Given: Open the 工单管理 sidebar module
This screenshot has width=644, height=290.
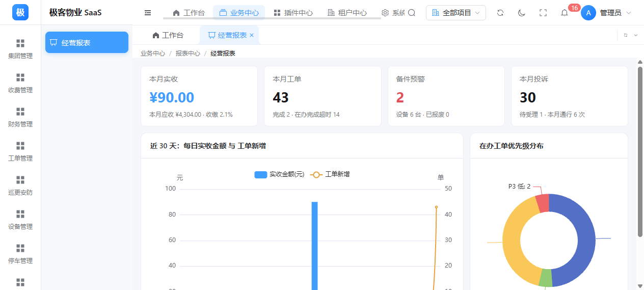Looking at the screenshot, I should pyautogui.click(x=20, y=152).
